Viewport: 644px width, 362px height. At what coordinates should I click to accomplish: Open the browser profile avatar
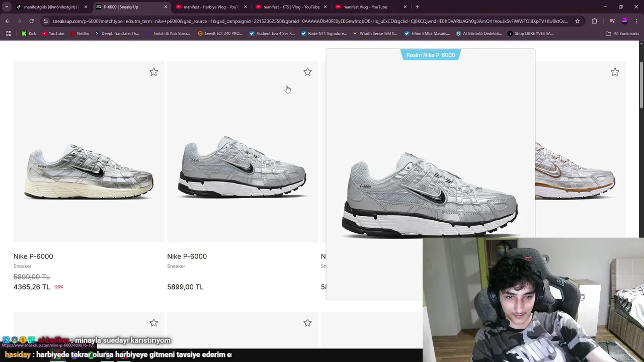coord(624,21)
